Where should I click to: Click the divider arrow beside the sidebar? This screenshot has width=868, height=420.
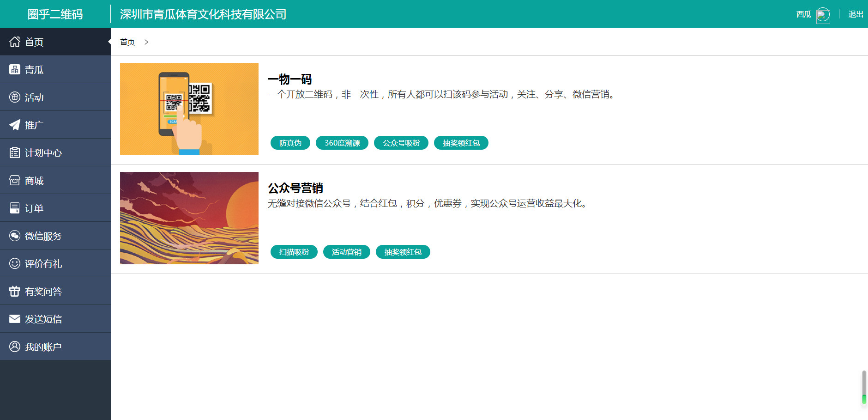coord(109,42)
